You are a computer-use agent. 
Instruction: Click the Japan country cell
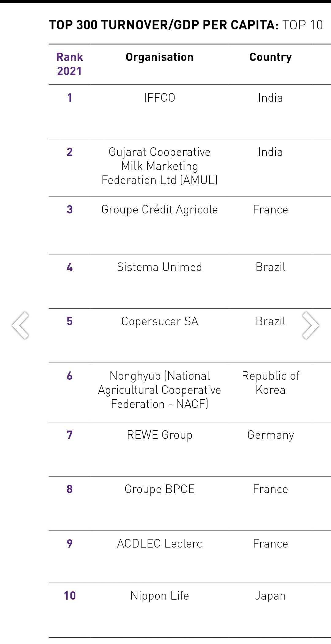tap(270, 596)
